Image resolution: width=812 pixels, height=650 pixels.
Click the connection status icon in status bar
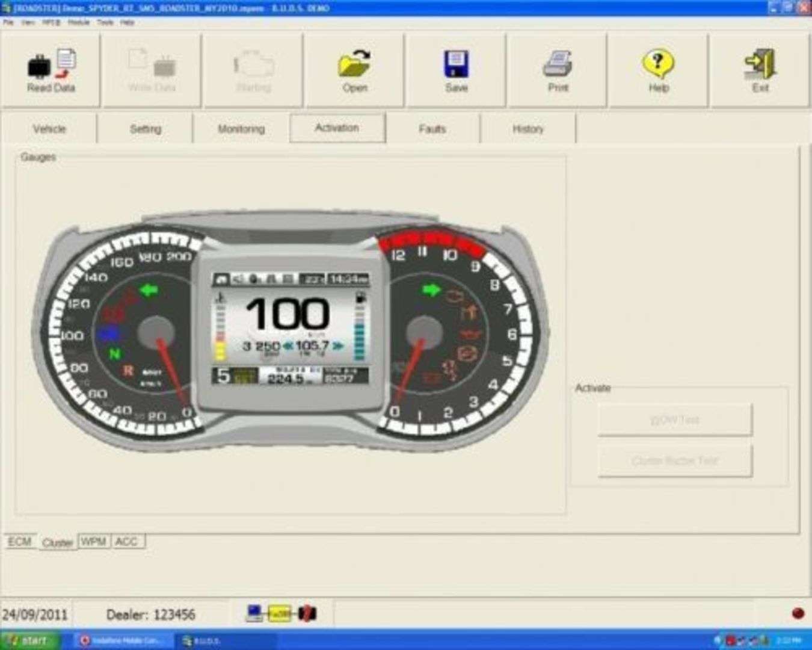coord(281,613)
